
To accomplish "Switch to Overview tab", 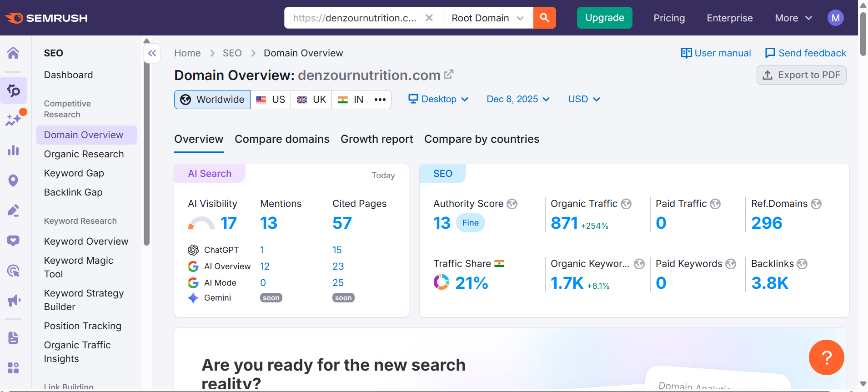I will tap(199, 139).
